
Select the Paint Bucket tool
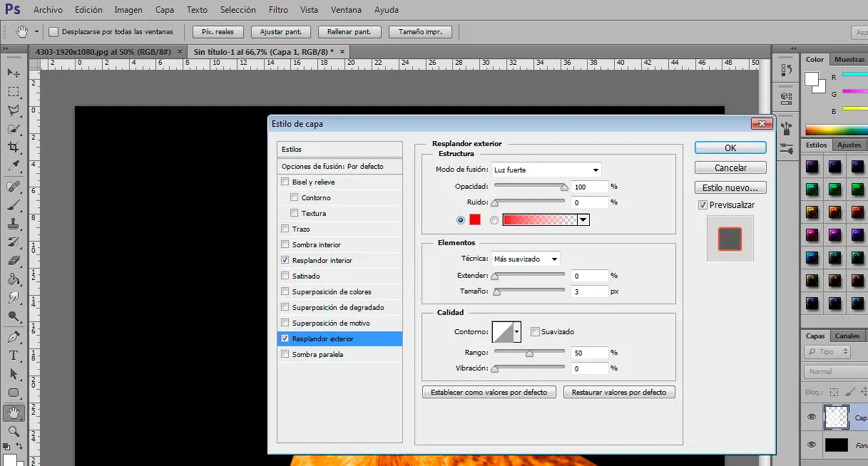pos(14,279)
